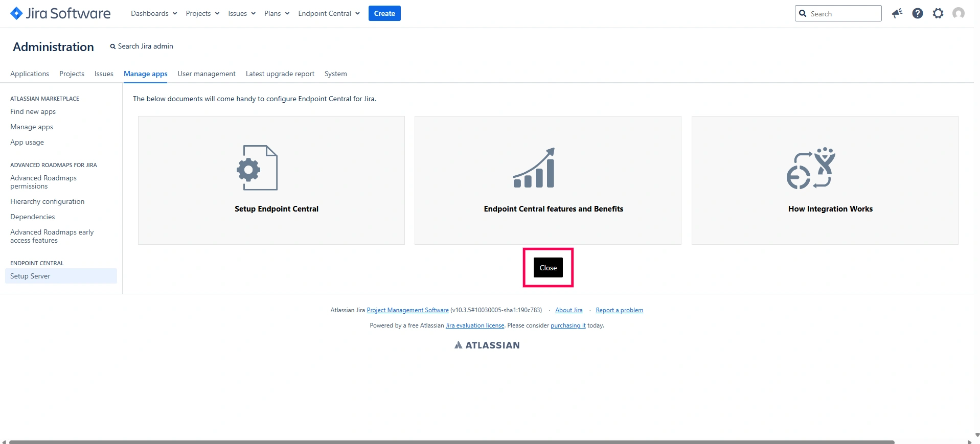This screenshot has width=980, height=444.
Task: Expand the Dashboards dropdown
Action: point(154,13)
